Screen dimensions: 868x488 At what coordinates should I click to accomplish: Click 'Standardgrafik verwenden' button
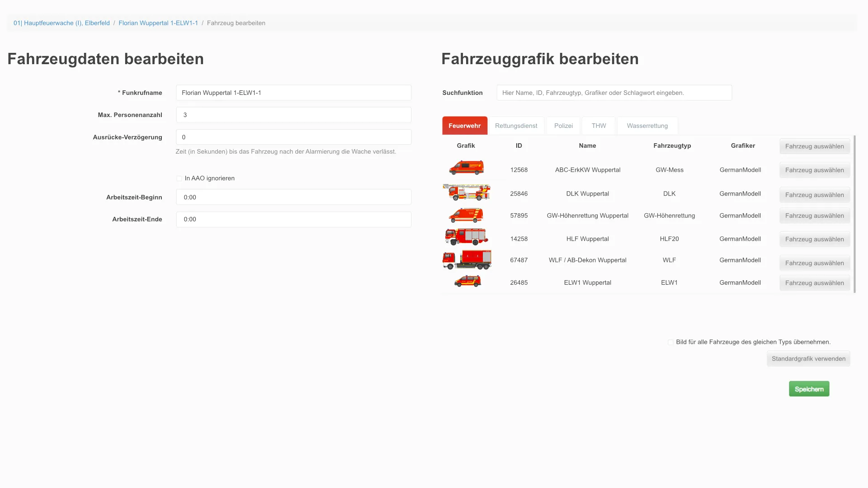point(808,359)
